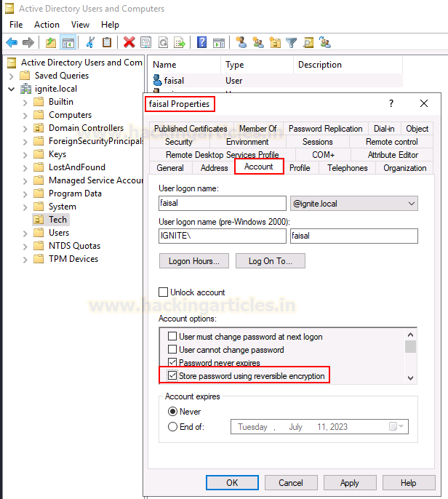Open the Help menu

point(110,25)
